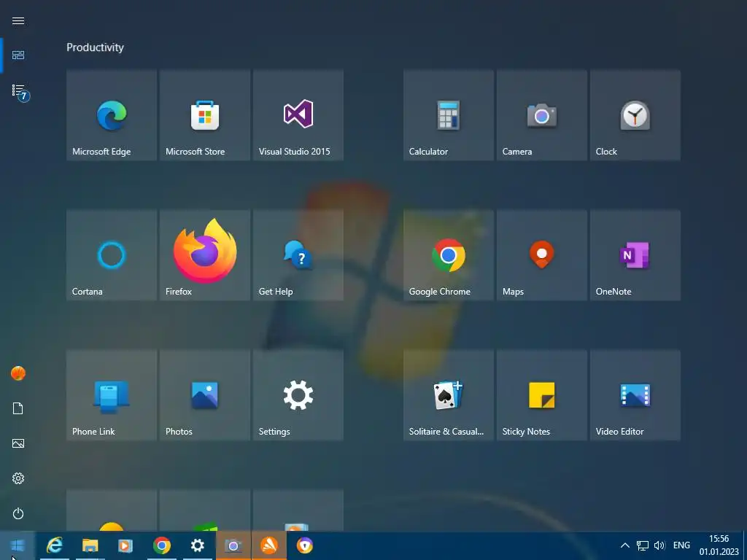Screen dimensions: 747x560
Task: Expand the Start hamburger menu
Action: click(18, 20)
